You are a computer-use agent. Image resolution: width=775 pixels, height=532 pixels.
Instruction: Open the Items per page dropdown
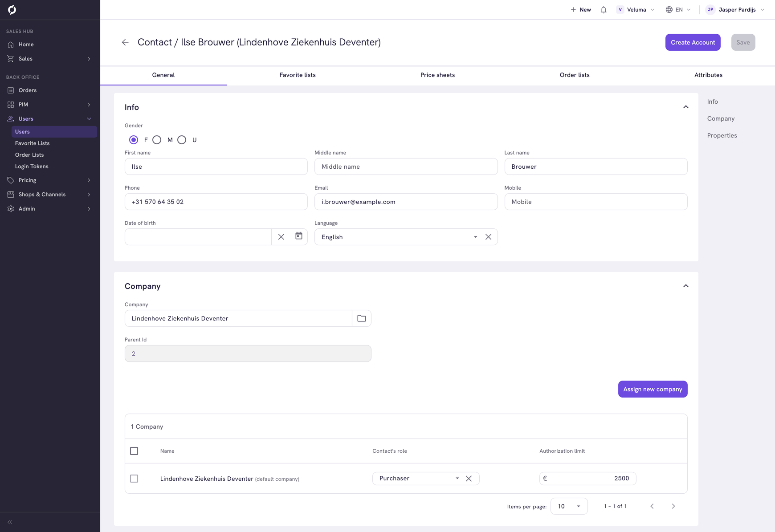(569, 506)
